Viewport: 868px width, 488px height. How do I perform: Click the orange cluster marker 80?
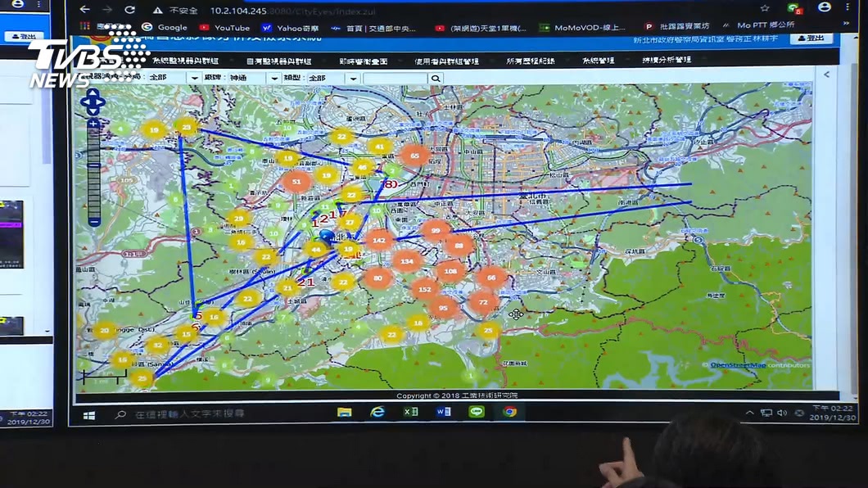coord(377,278)
